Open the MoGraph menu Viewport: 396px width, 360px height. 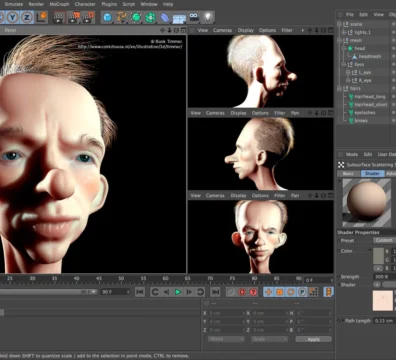pyautogui.click(x=59, y=4)
